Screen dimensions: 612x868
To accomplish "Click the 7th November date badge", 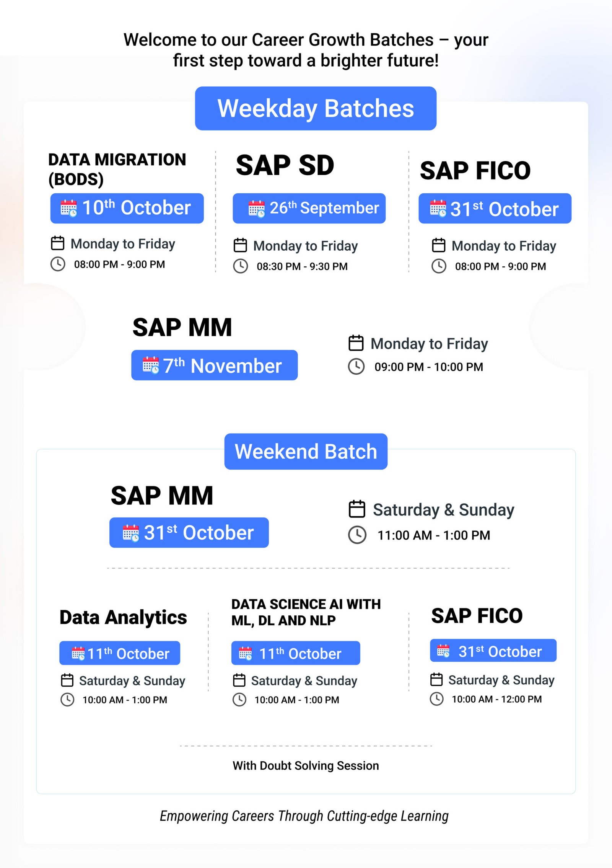I will point(214,365).
